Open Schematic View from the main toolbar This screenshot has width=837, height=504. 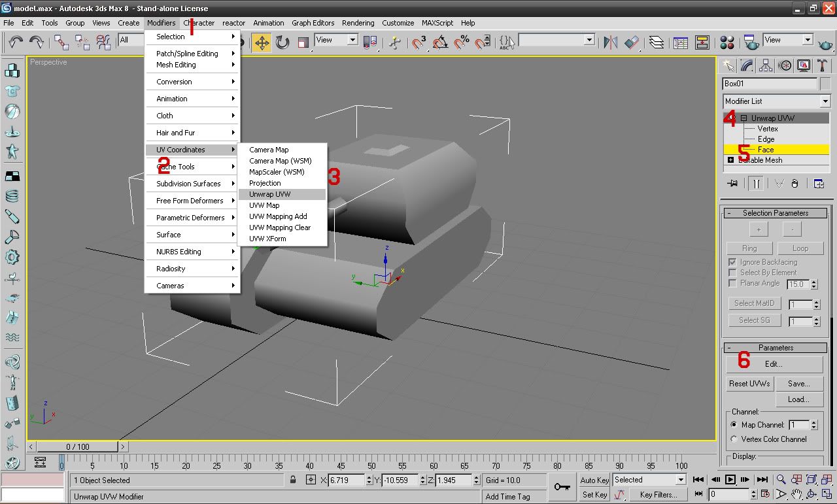[x=702, y=43]
